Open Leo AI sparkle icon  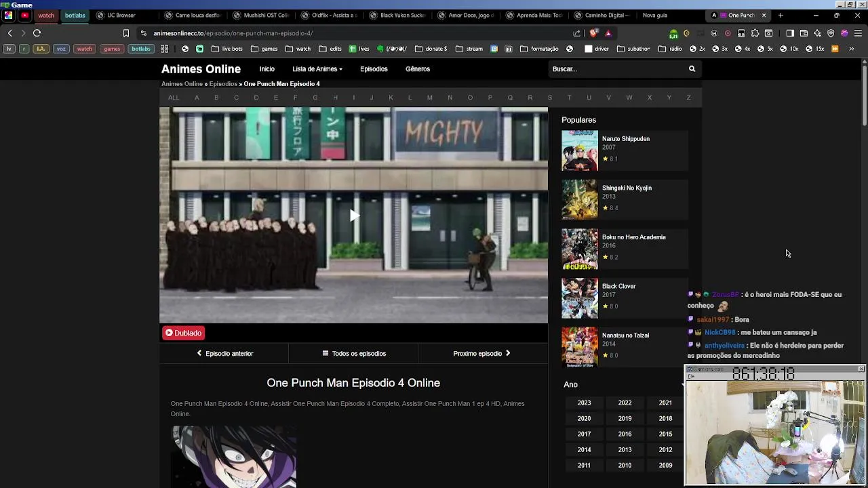[x=817, y=33]
